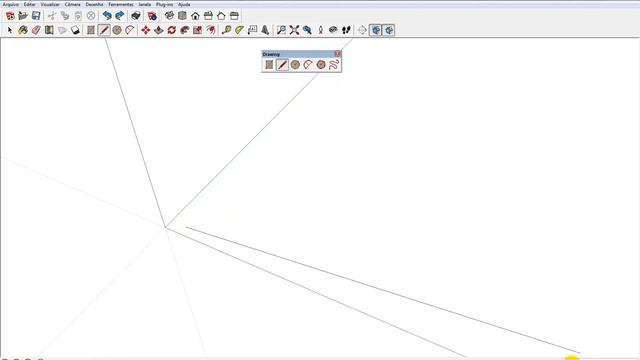Open the Ajuda menu
Screen dimensions: 640x360
[x=184, y=4]
